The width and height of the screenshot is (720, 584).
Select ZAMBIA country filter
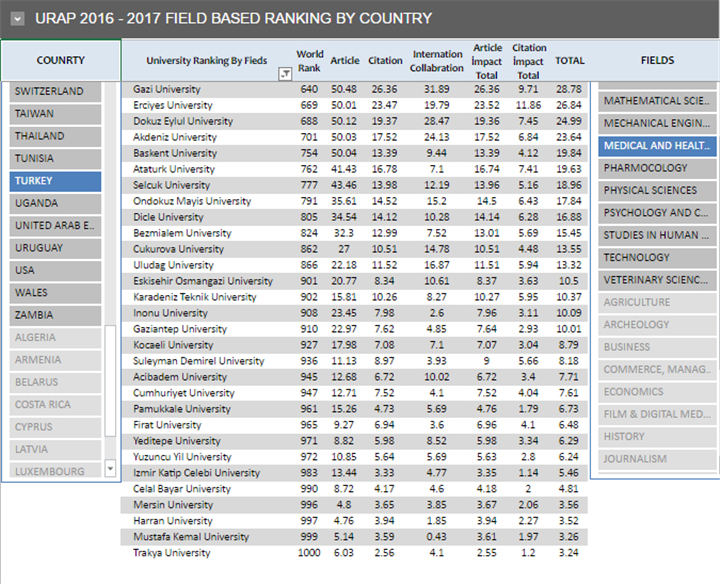coord(55,315)
